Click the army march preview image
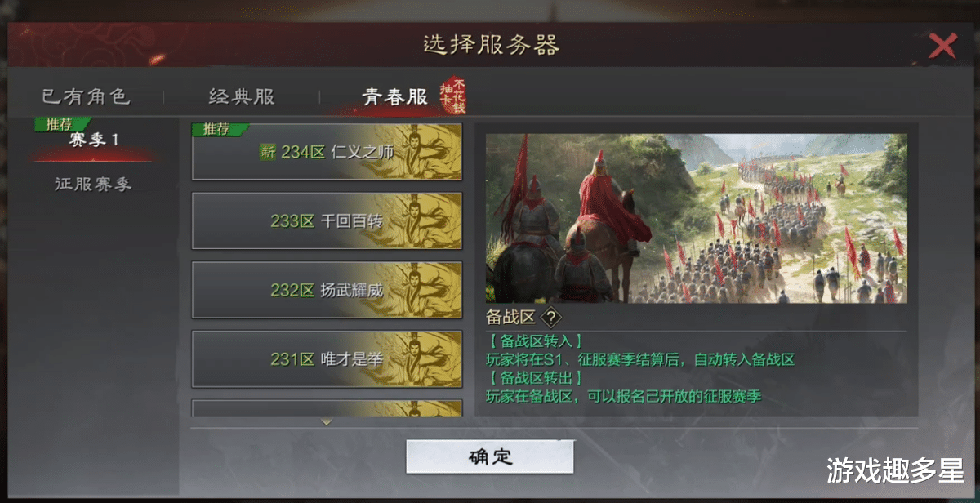This screenshot has width=980, height=503. 697,218
